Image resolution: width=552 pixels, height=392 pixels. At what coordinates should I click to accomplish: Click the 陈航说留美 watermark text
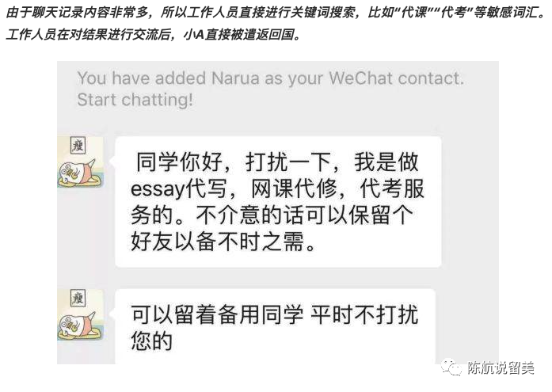point(501,368)
